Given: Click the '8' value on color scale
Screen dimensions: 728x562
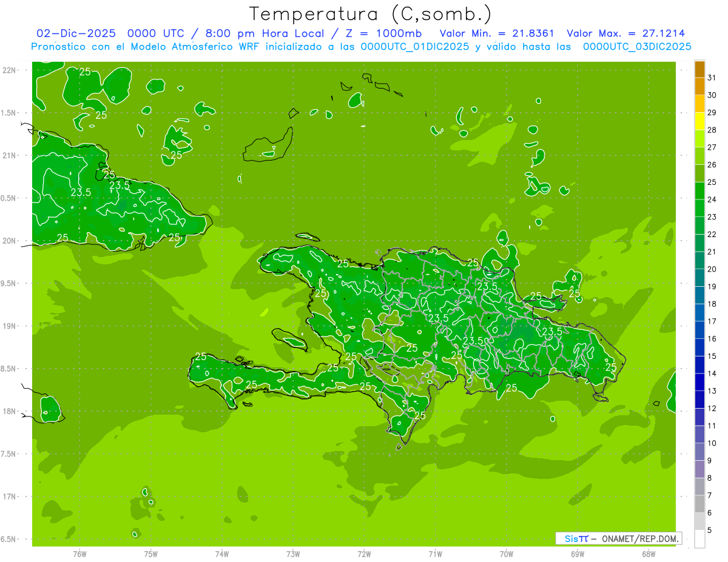Looking at the screenshot, I should [x=710, y=478].
